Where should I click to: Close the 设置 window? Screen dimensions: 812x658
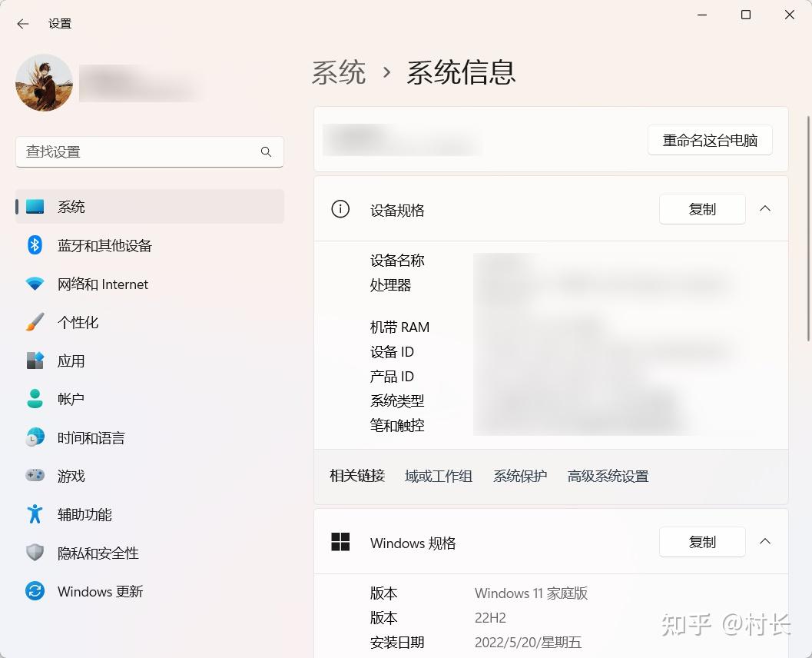[789, 15]
